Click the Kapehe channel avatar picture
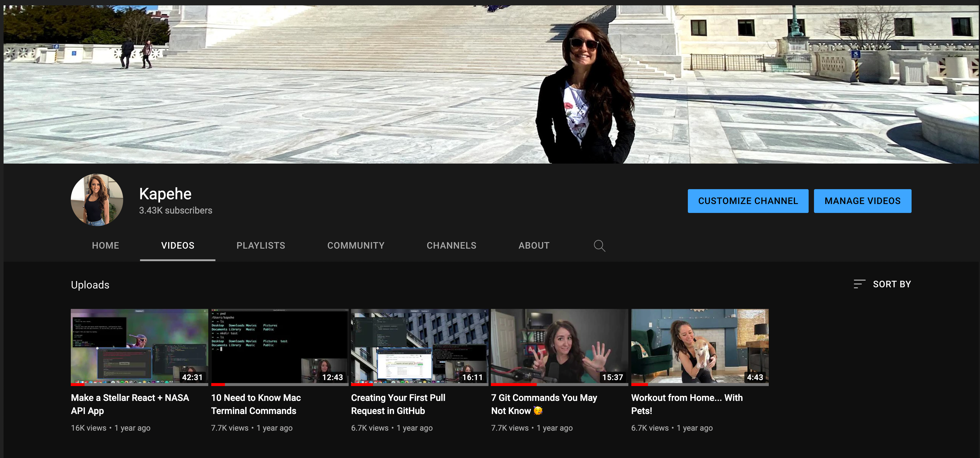 97,200
